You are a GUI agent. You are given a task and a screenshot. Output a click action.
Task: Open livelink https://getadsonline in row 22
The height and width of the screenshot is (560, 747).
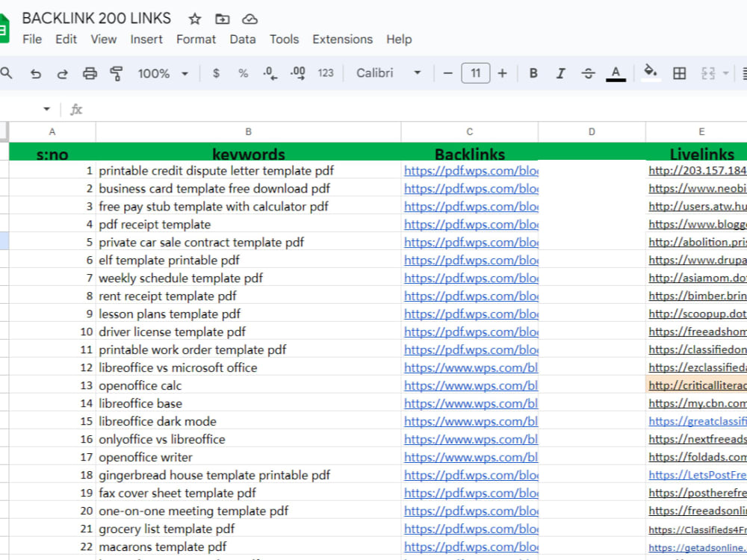click(x=698, y=547)
